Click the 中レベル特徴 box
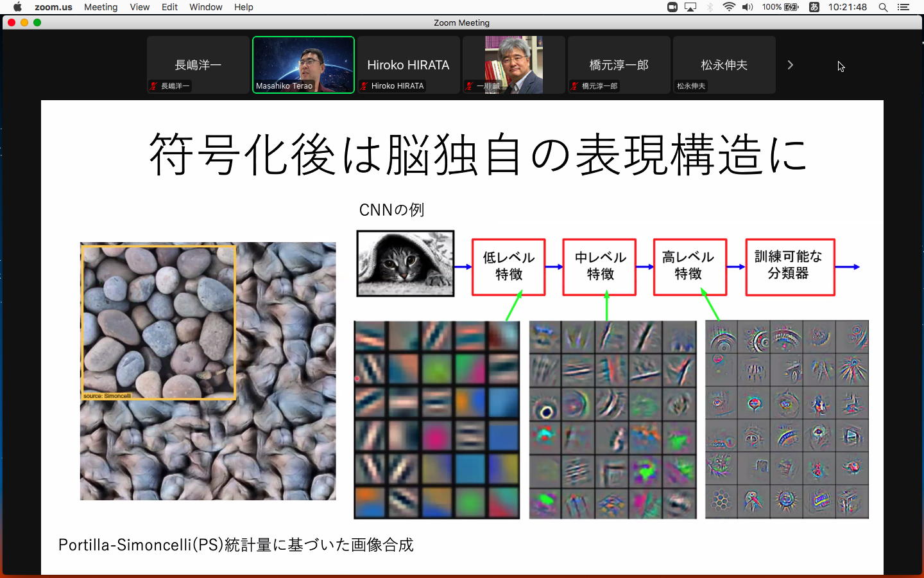924x578 pixels. tap(600, 267)
